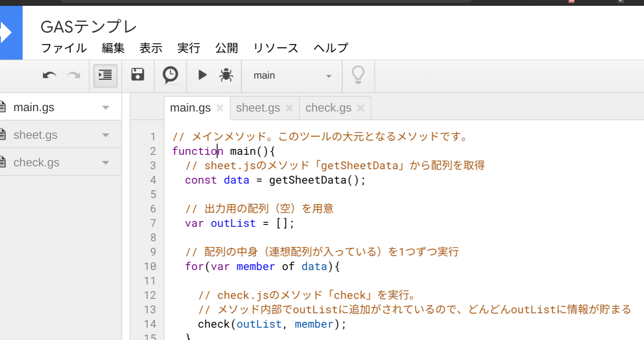644x340 pixels.
Task: Toggle the indent formatting button
Action: pos(105,75)
